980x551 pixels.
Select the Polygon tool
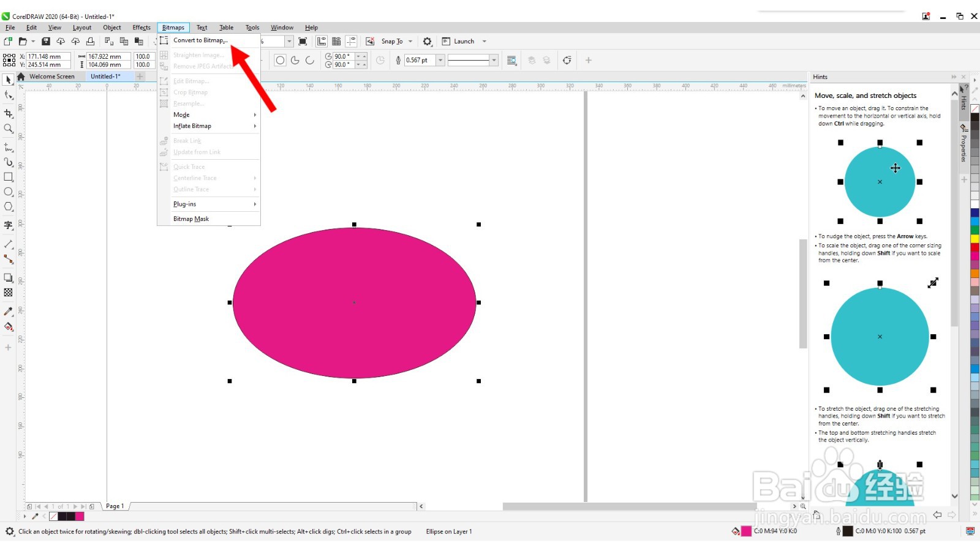point(9,207)
